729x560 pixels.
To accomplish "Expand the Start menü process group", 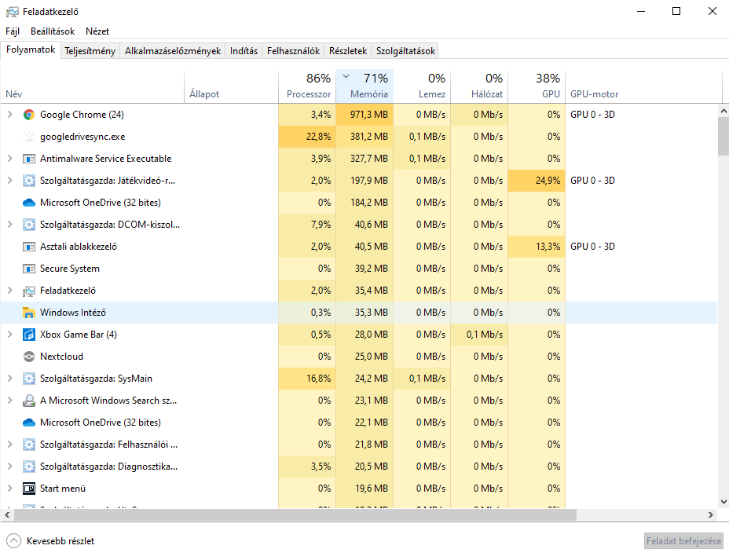I will click(x=9, y=489).
